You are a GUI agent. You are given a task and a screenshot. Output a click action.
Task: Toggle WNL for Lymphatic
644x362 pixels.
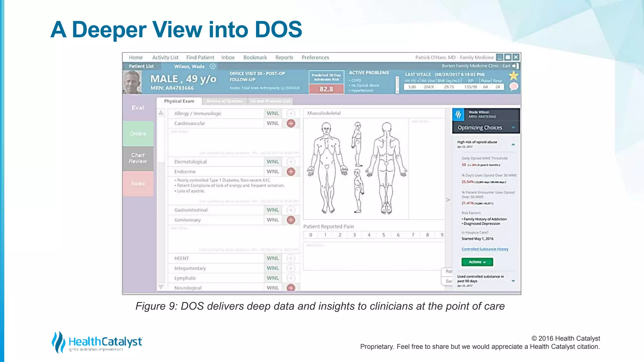273,278
